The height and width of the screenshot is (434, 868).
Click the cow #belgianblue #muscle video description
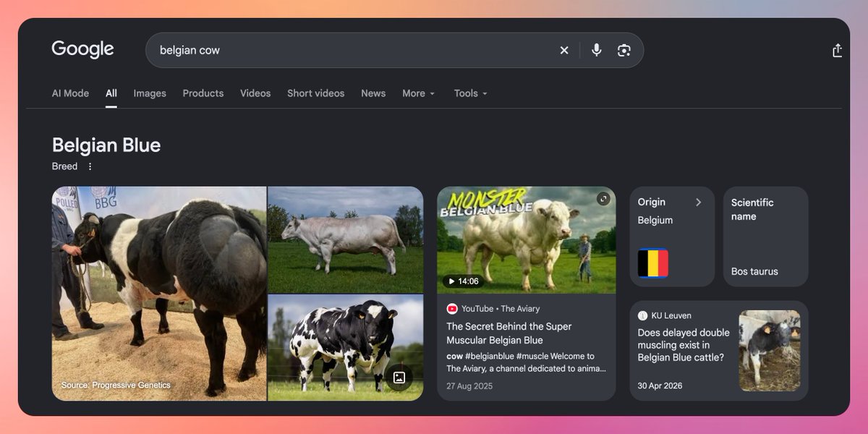click(x=527, y=362)
